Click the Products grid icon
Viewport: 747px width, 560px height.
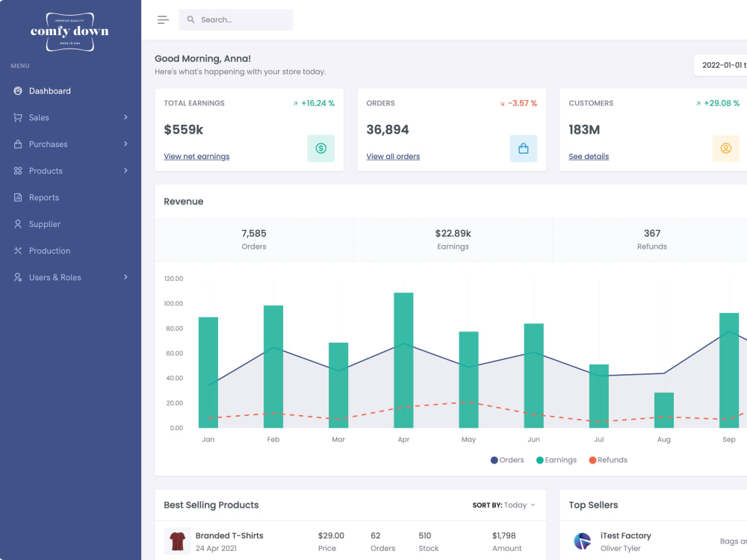click(x=18, y=170)
